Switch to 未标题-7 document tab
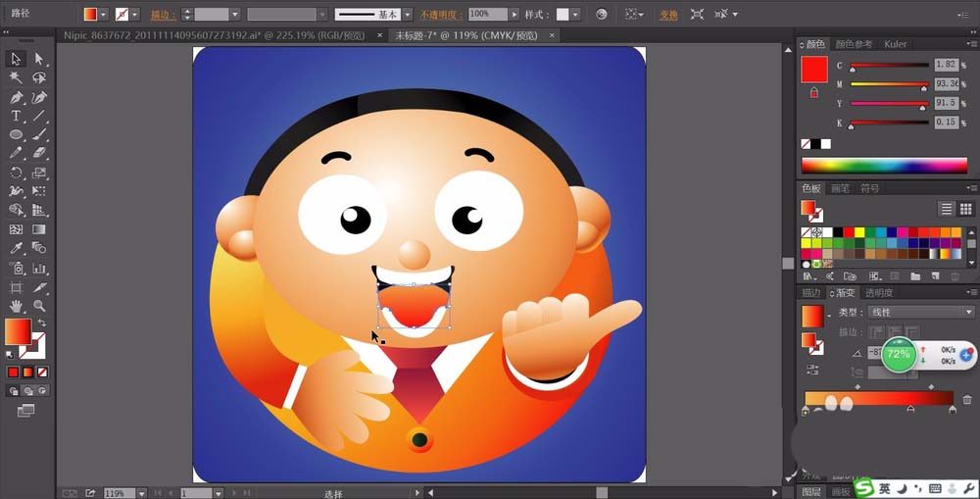Viewport: 980px width, 499px height. pos(465,35)
